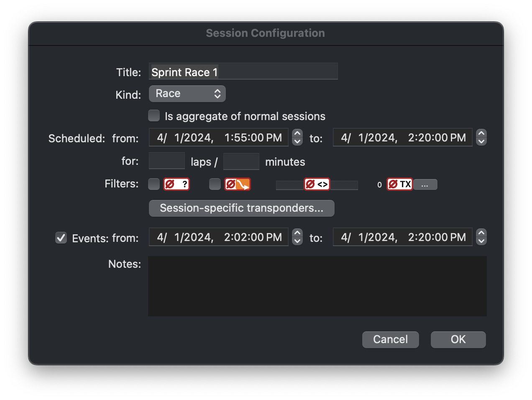Click the Scheduled to time stepper
The height and width of the screenshot is (400, 532).
(x=481, y=137)
